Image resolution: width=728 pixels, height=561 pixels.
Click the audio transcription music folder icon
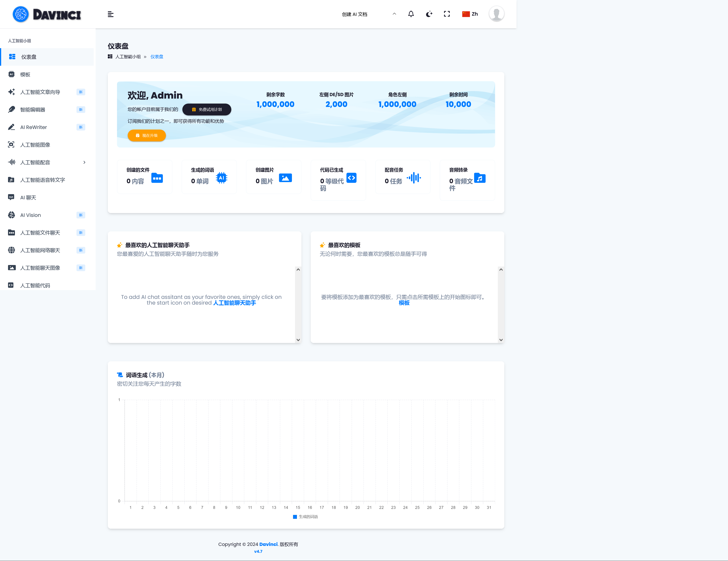[x=479, y=178]
